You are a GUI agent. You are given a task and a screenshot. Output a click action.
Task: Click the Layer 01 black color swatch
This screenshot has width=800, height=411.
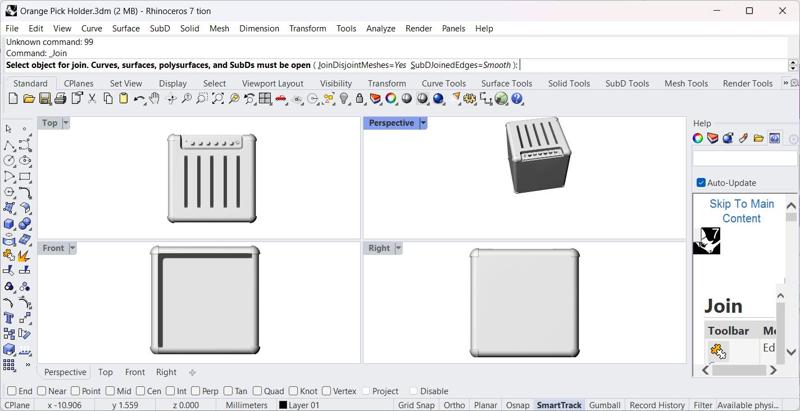tap(283, 405)
